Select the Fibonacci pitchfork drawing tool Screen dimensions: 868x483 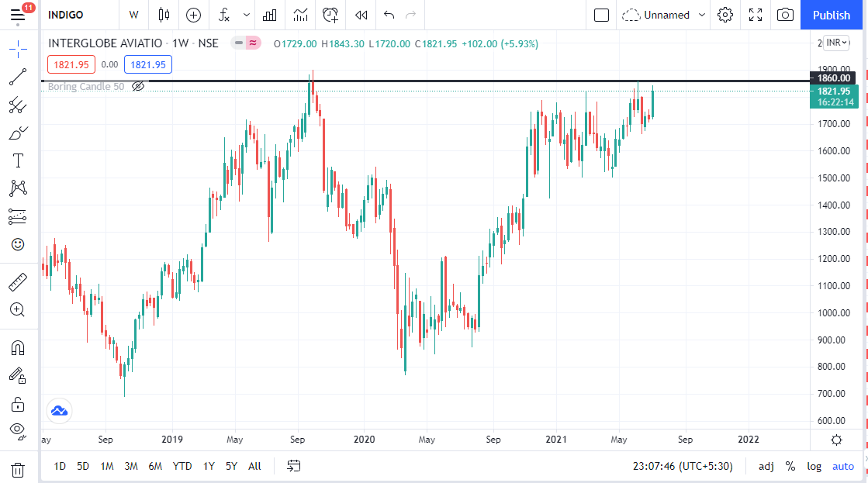[17, 105]
